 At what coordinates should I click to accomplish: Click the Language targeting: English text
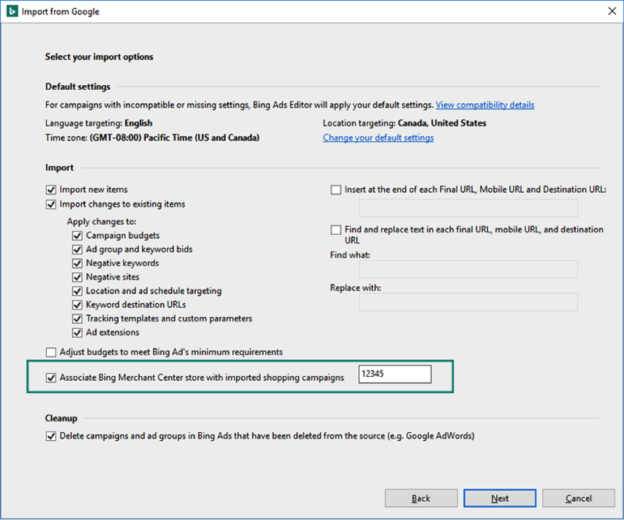(x=99, y=123)
